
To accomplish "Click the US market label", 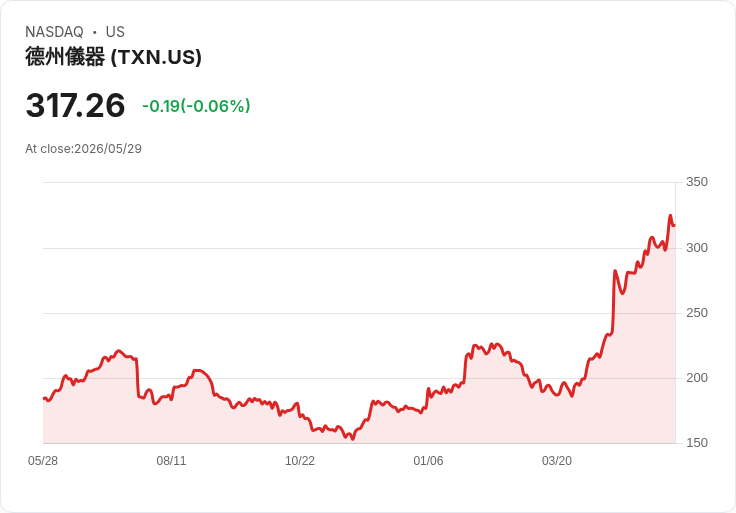I will point(115,32).
